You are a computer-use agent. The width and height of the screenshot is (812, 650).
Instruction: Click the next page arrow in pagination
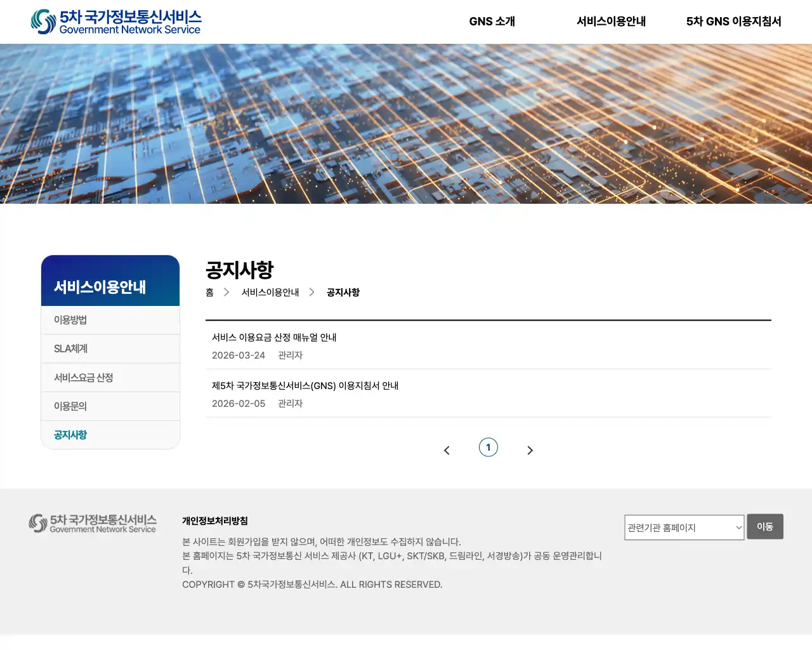click(530, 449)
